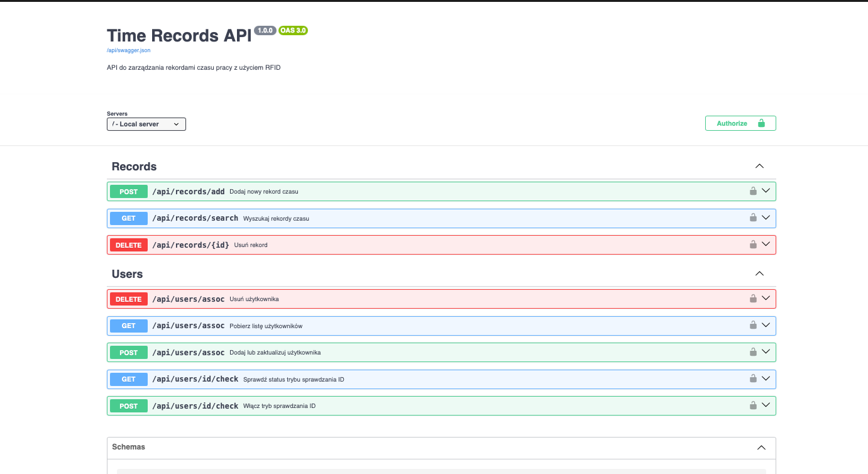Image resolution: width=868 pixels, height=474 pixels.
Task: Open the Servers dropdown
Action: 146,124
